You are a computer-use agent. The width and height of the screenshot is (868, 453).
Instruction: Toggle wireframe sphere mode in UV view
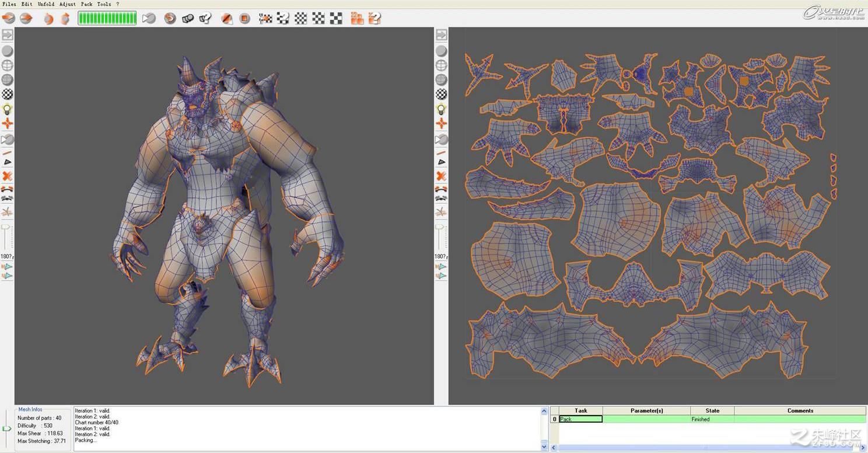point(442,65)
